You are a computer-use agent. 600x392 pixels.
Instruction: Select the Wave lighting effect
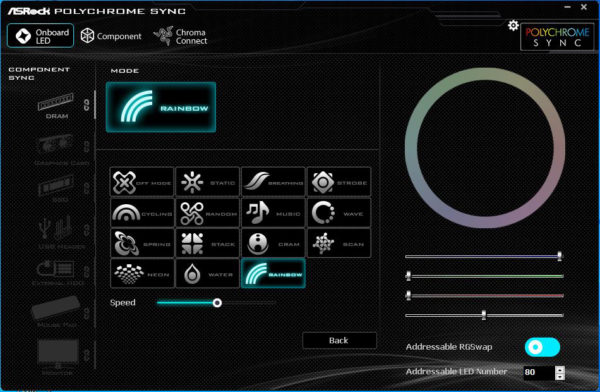click(339, 213)
